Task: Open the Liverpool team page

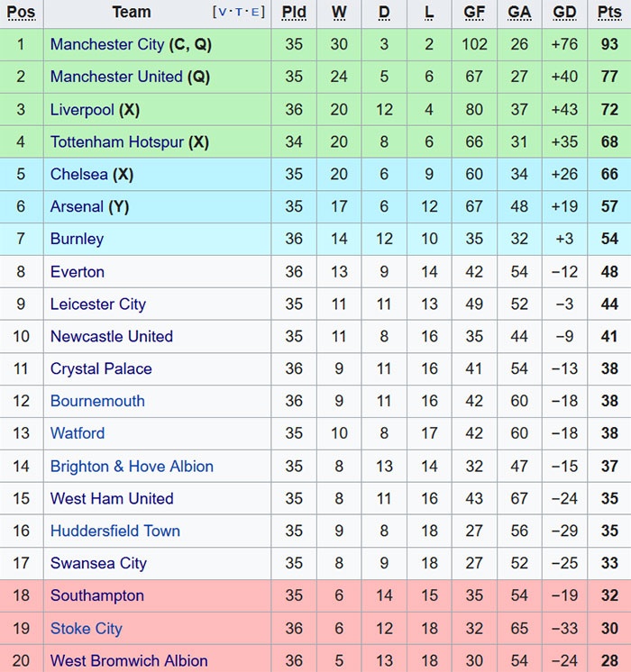Action: coord(82,110)
